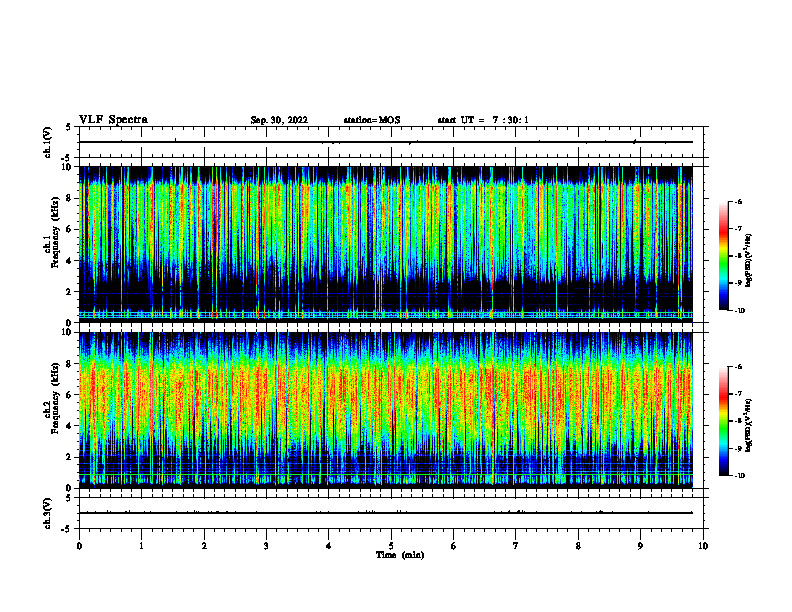Viewport: 792px width, 612px height.
Task: Click the ch.2 colorbar unit label
Action: click(749, 425)
